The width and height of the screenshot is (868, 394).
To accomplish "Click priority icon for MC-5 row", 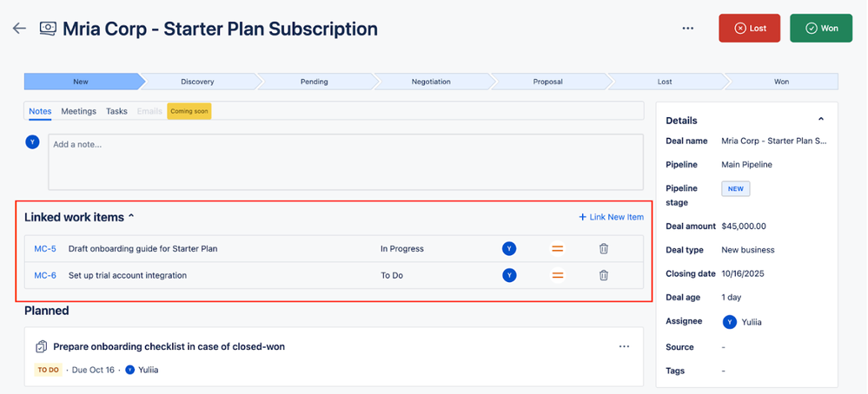I will (x=558, y=248).
